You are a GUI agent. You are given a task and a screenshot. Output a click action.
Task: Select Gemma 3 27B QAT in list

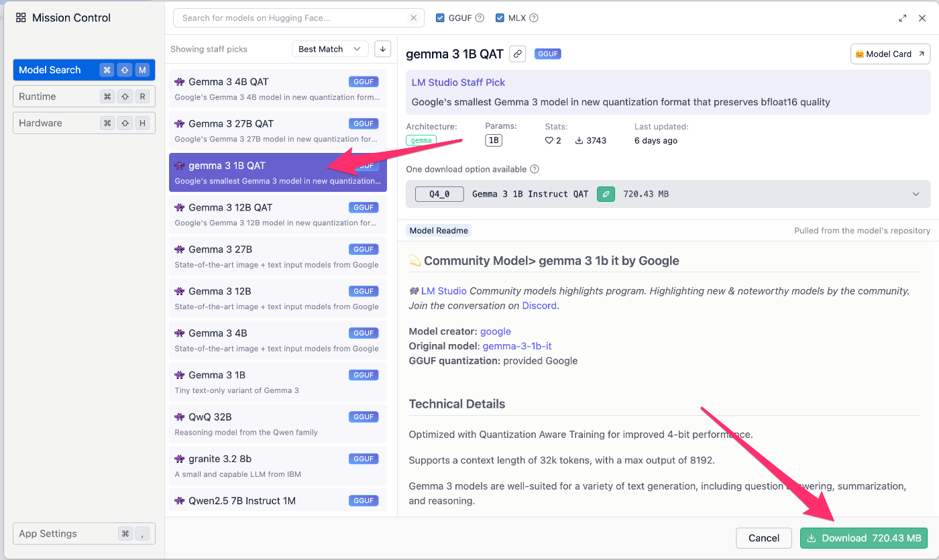click(278, 131)
